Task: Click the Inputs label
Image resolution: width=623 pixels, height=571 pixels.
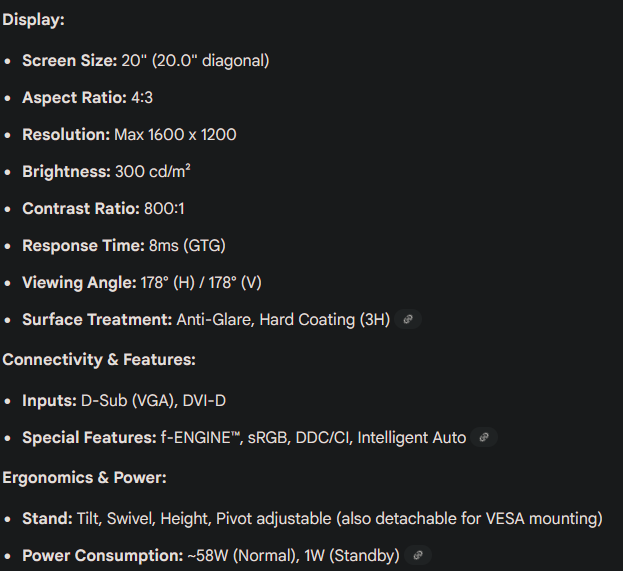Action: pyautogui.click(x=49, y=401)
